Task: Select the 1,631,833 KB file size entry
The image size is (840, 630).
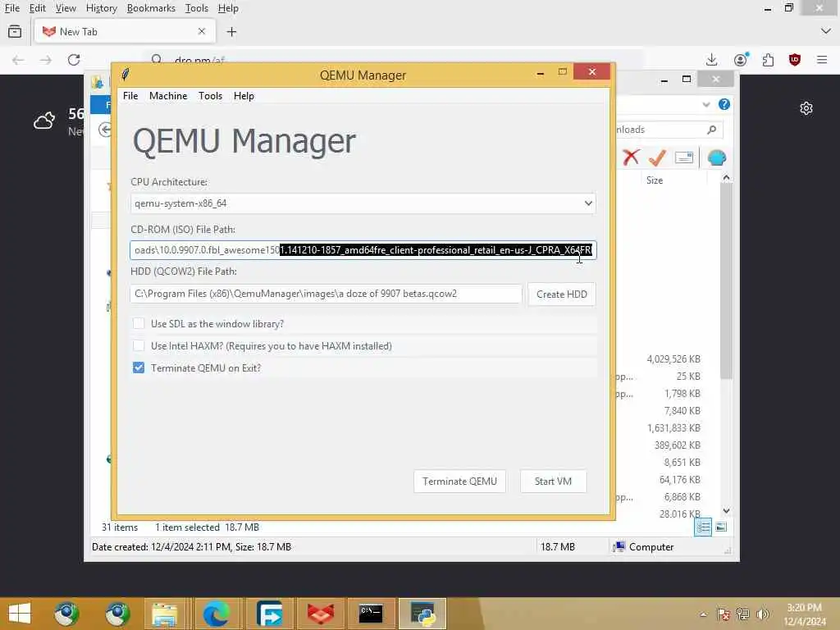Action: click(x=673, y=428)
